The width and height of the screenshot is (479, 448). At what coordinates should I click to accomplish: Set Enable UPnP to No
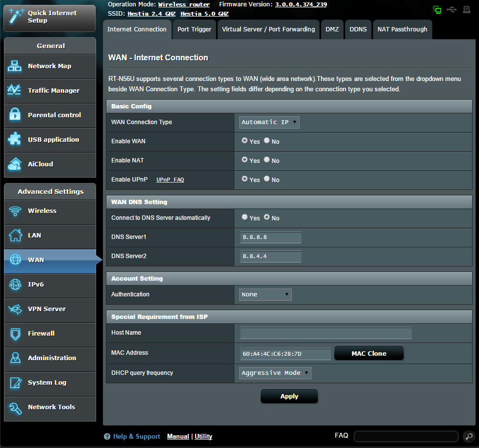coord(267,179)
